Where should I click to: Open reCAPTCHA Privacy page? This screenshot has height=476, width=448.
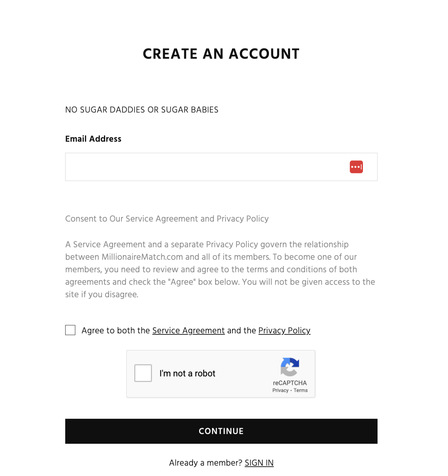coord(280,390)
